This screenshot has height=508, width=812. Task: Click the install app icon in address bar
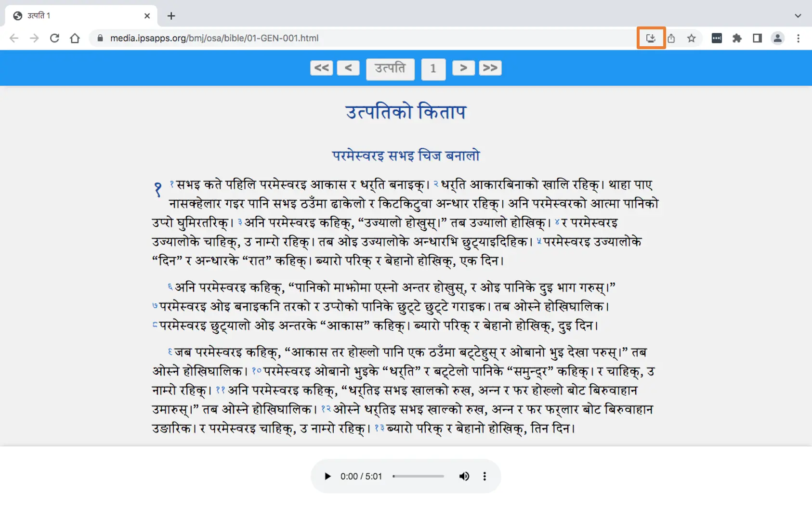pos(651,38)
